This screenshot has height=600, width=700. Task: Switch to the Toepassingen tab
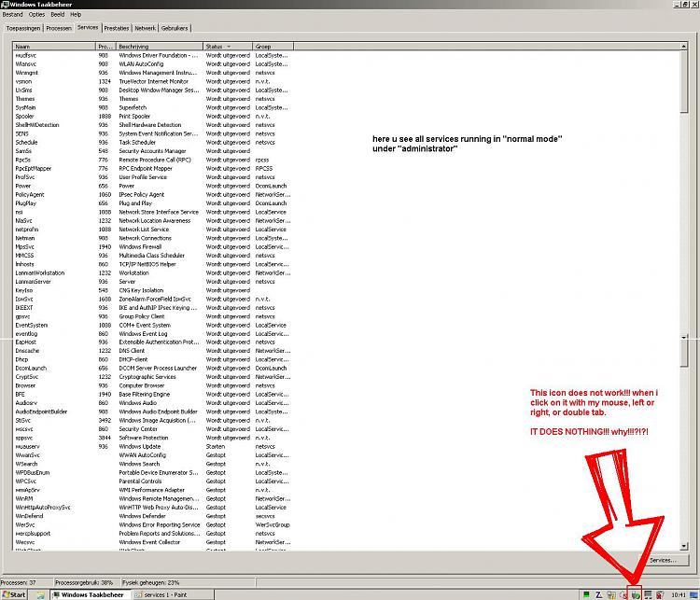[x=23, y=28]
